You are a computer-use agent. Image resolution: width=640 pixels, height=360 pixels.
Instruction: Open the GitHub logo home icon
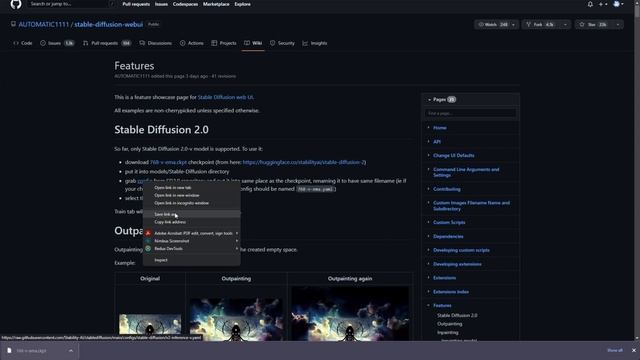(x=16, y=4)
